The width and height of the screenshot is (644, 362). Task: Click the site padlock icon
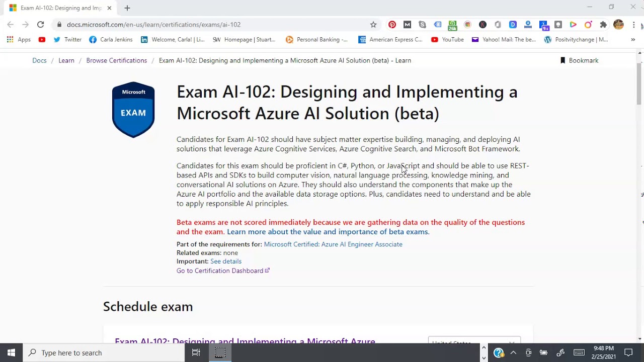tap(59, 24)
